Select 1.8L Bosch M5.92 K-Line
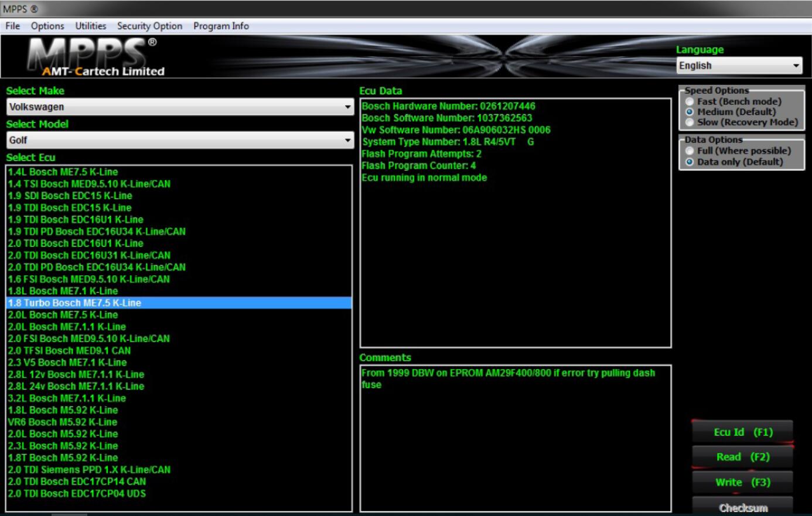Viewport: 812px width, 516px height. tap(179, 410)
